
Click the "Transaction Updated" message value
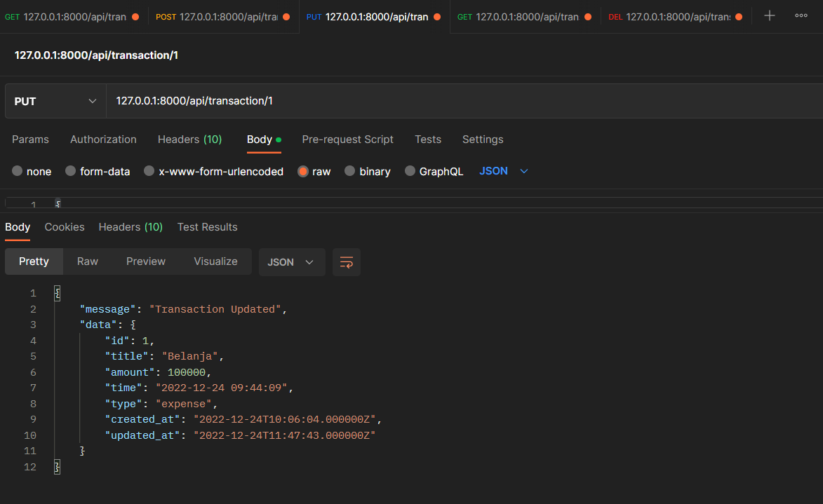(215, 309)
